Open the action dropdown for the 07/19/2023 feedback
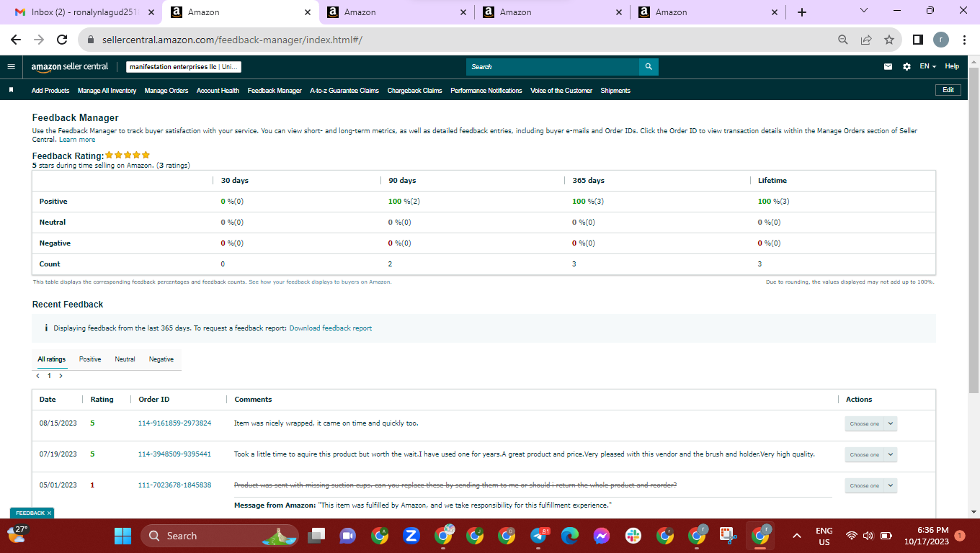 pos(870,454)
